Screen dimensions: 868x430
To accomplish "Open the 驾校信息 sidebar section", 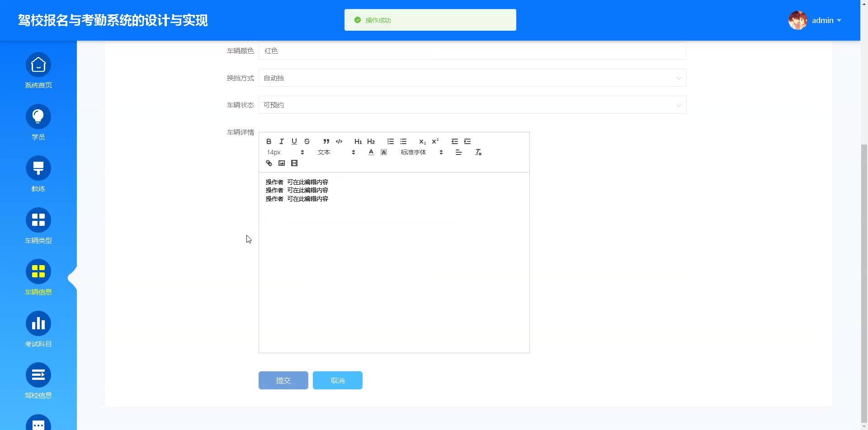I will coord(38,381).
